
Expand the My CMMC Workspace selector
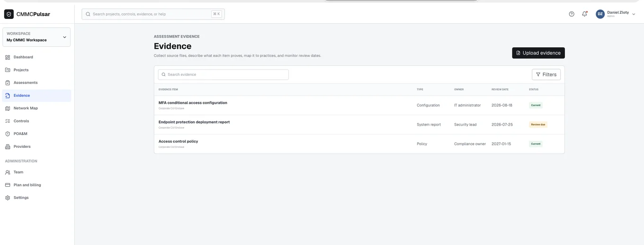36,37
